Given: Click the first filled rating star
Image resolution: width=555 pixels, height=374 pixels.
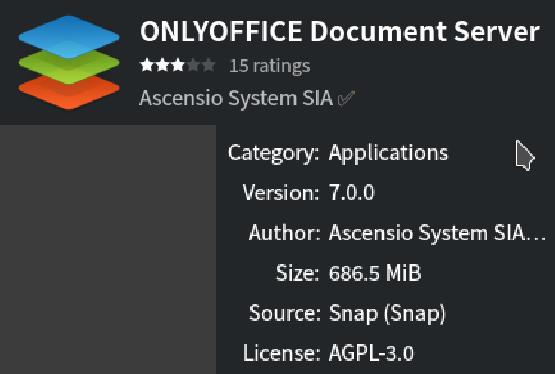Looking at the screenshot, I should pyautogui.click(x=147, y=65).
